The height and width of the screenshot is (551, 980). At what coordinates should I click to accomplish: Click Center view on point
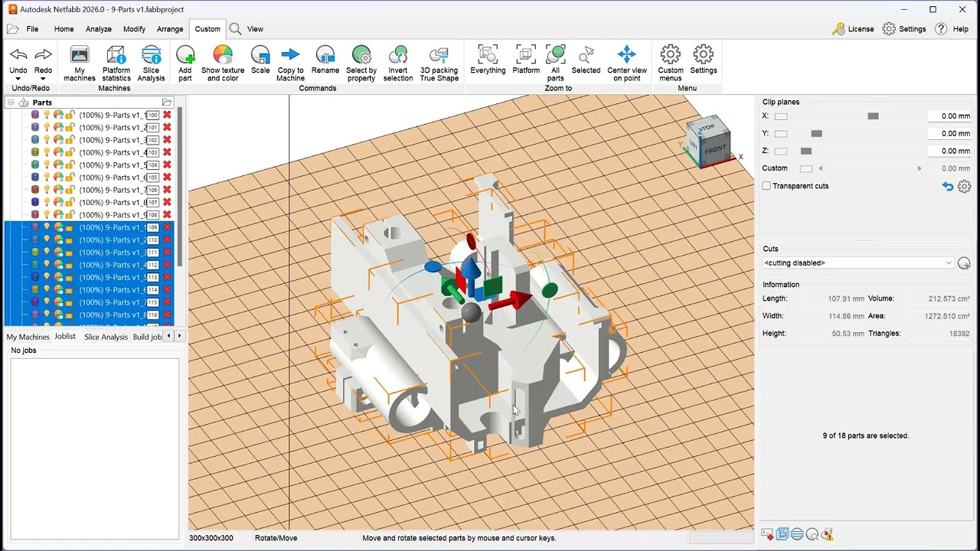[627, 63]
